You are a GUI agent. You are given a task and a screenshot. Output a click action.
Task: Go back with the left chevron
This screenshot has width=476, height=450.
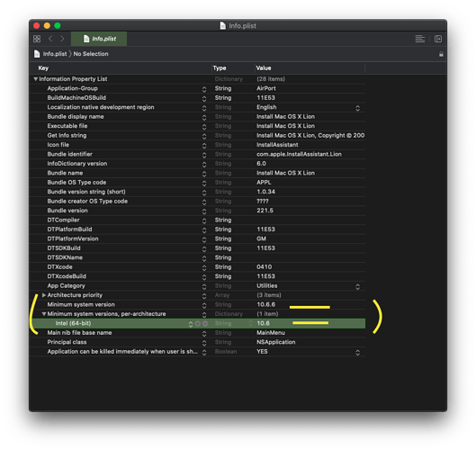click(50, 39)
